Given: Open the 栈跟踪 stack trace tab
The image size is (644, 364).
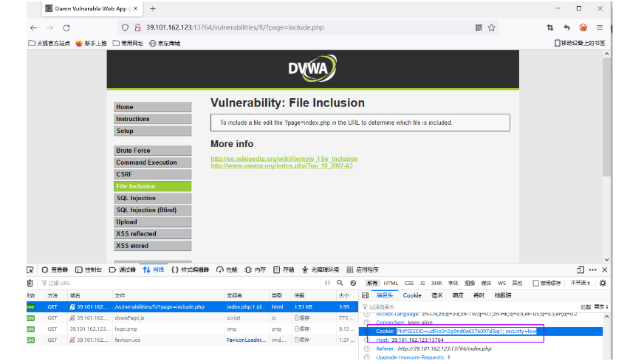Looking at the screenshot, I should pos(503,295).
